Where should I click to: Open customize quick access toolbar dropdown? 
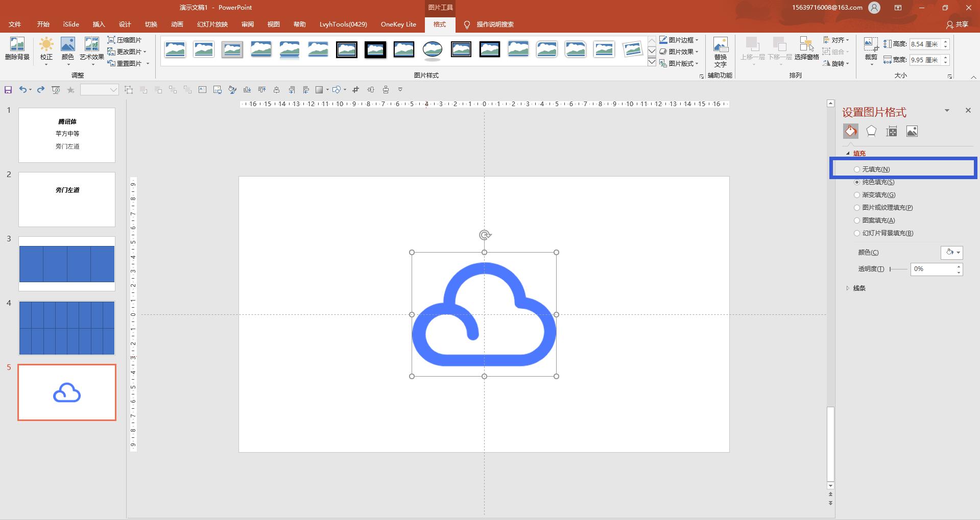(400, 90)
